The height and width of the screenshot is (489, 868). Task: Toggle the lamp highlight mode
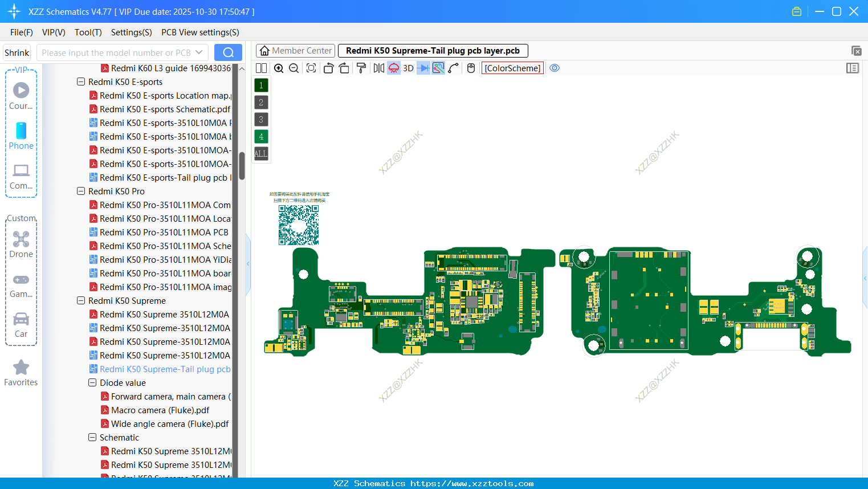point(394,68)
